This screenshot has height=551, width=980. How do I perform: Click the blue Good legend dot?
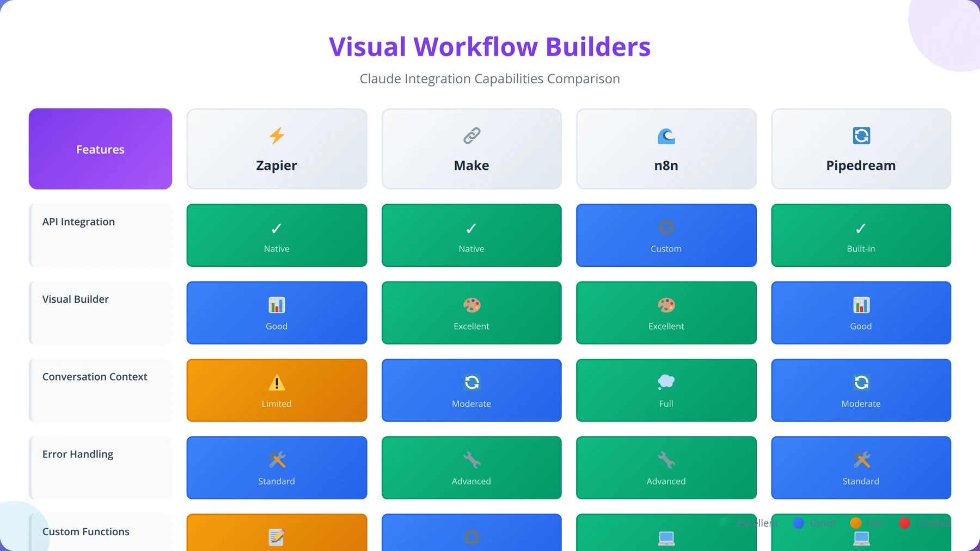click(x=799, y=523)
